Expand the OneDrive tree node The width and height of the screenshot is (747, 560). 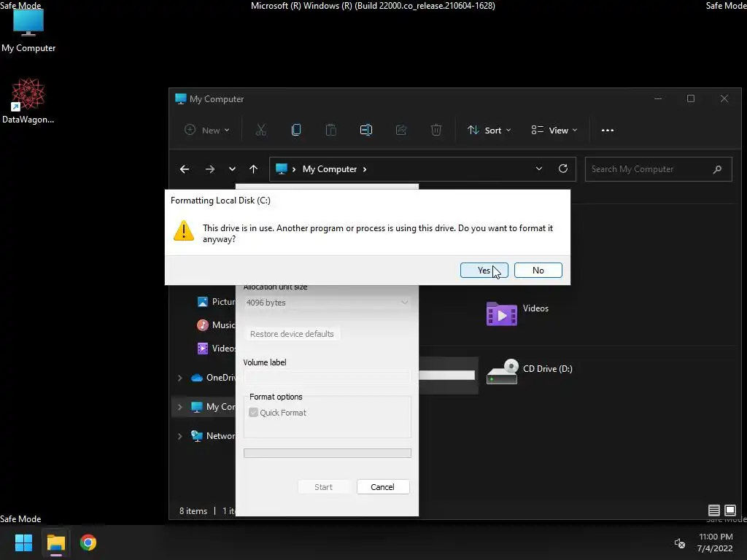[179, 378]
